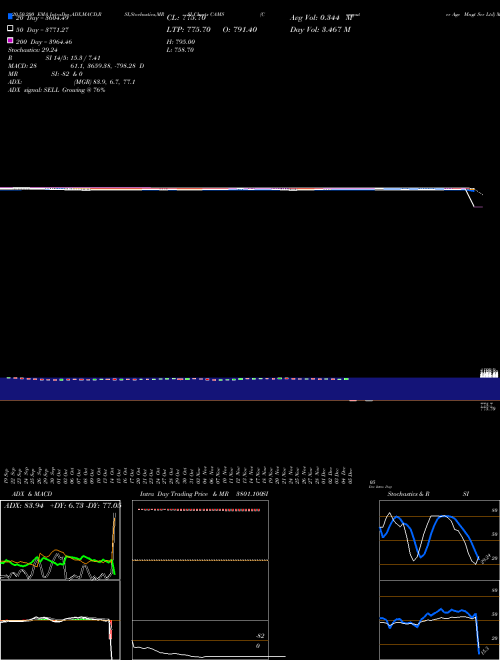Image resolution: width=500 pixels, height=660 pixels.
Task: Click the red MACD drop in lower left panel
Action: pos(111,629)
